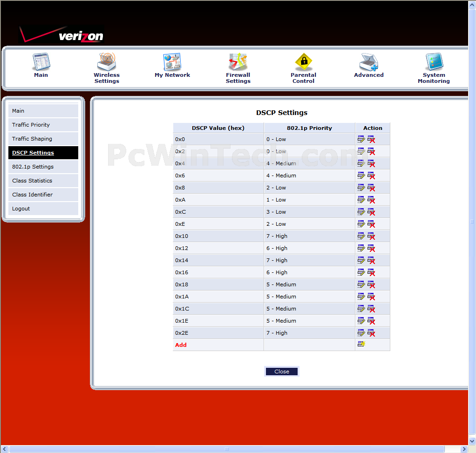Delete the 0x1C DSCP entry

(x=371, y=309)
